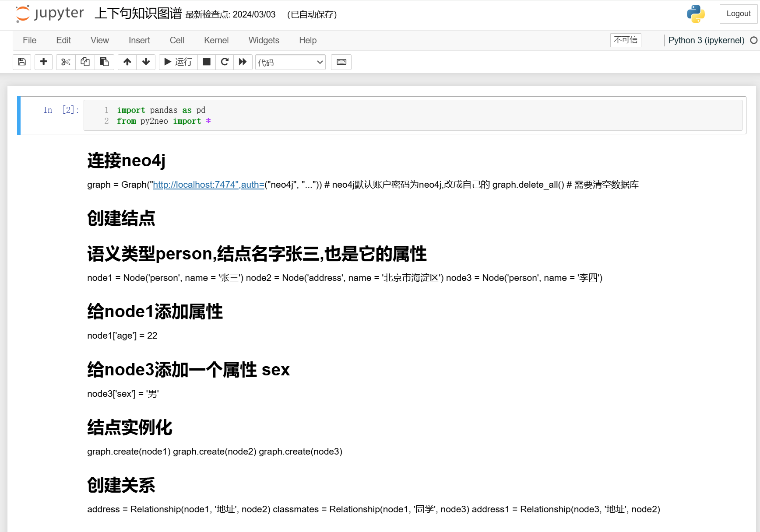Click the line 2 'from py2neo import *'

pyautogui.click(x=164, y=121)
